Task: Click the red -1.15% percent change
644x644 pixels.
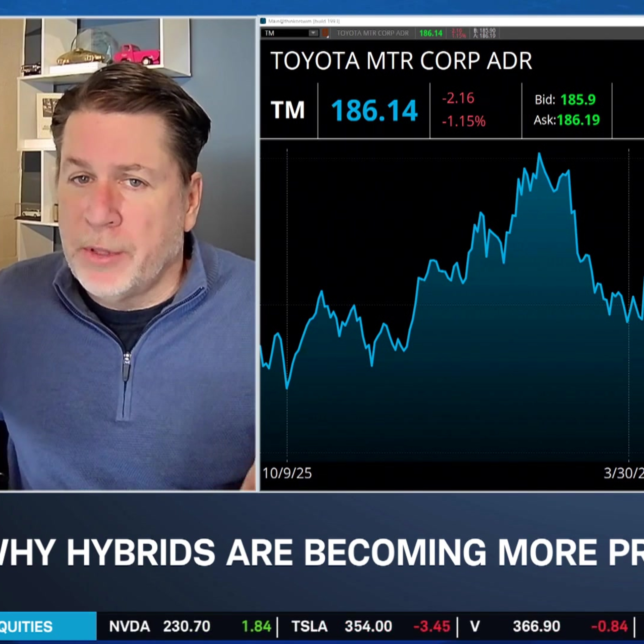Action: tap(463, 121)
